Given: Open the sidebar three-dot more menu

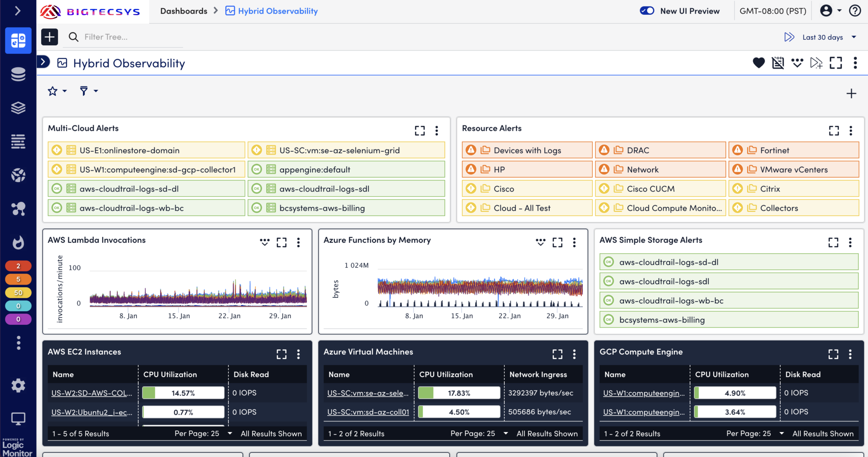Looking at the screenshot, I should (x=18, y=343).
